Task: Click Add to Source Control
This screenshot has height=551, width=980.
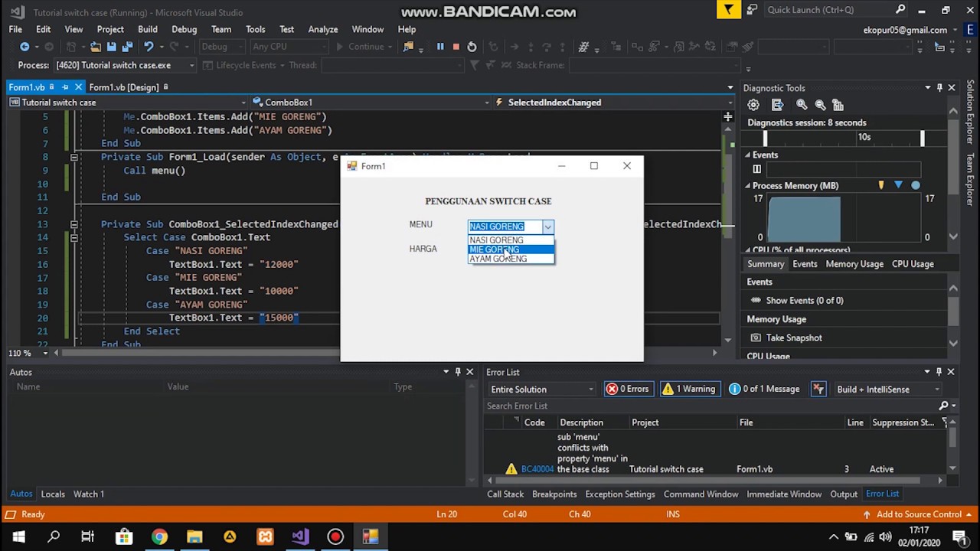Action: 919,514
